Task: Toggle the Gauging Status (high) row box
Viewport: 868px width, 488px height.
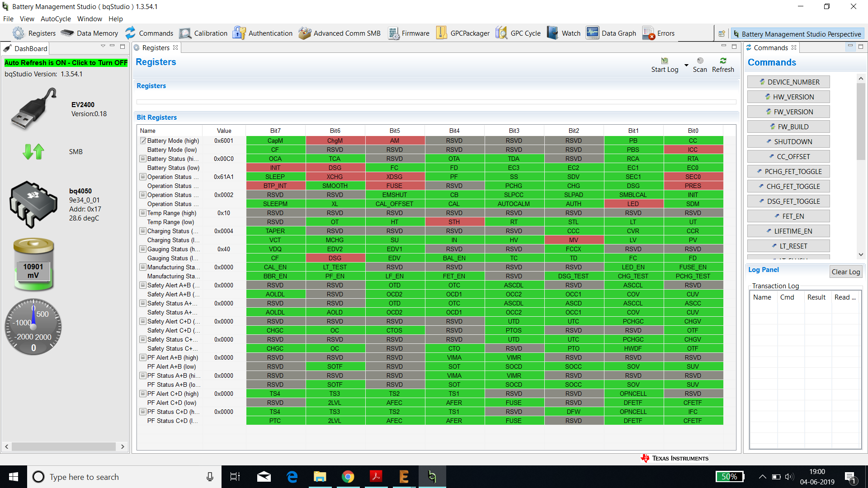Action: pos(143,249)
